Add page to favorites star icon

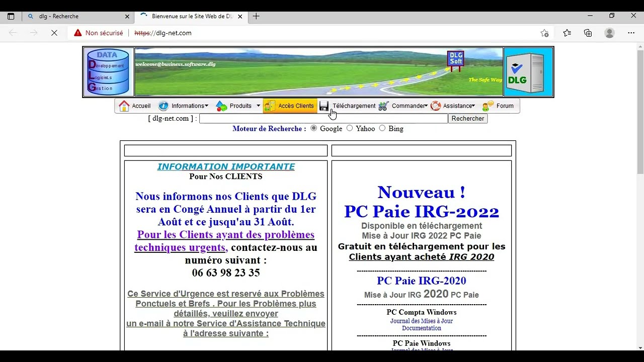[544, 33]
